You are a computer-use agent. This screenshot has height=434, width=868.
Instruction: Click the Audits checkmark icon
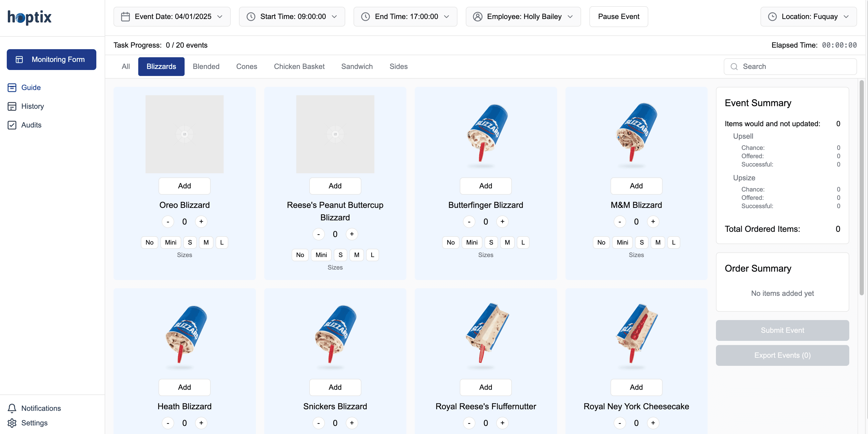click(12, 125)
